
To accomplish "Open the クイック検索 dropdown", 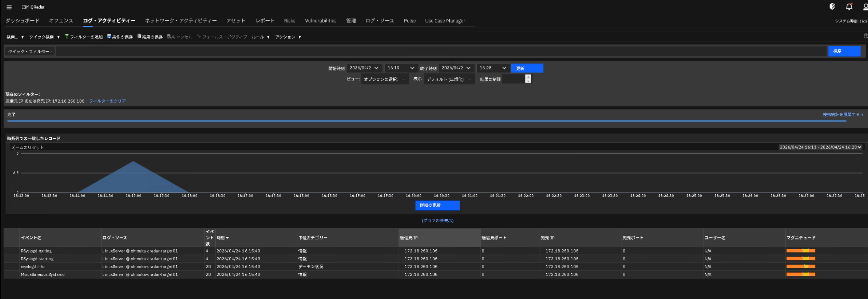I will (44, 37).
